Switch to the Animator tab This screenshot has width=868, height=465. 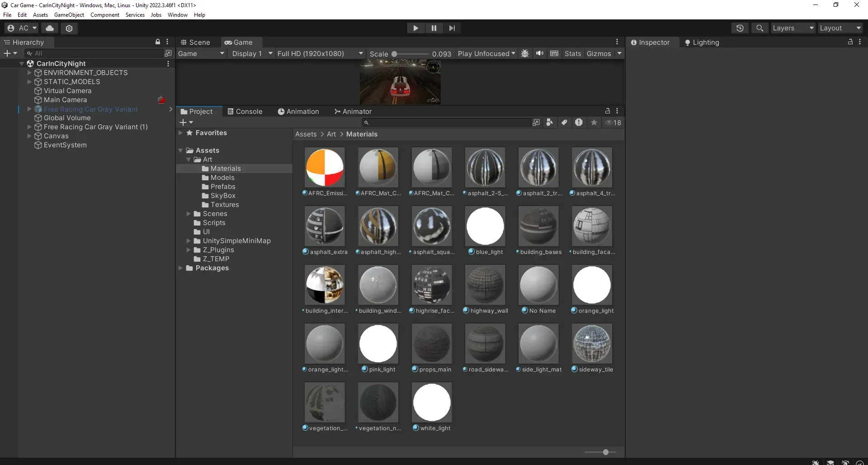coord(353,111)
